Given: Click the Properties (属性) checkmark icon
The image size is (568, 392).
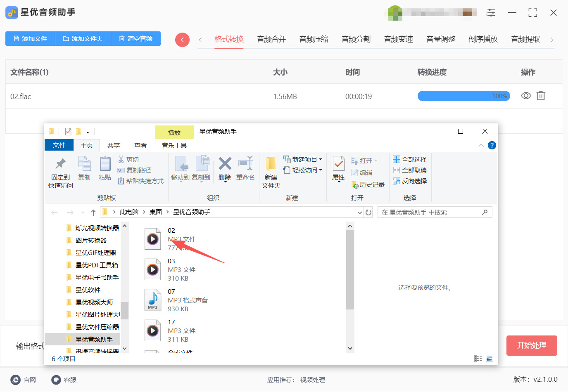Looking at the screenshot, I should (x=338, y=164).
